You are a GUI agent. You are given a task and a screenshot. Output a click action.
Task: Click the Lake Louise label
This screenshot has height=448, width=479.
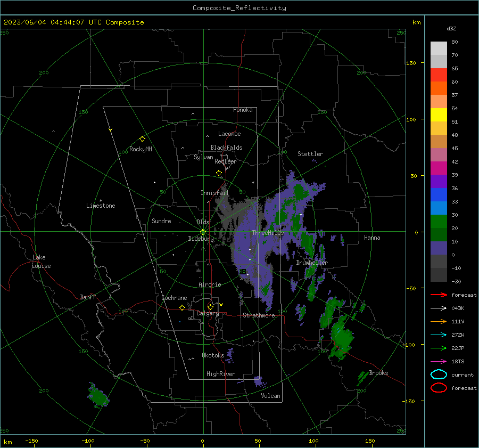pos(41,262)
